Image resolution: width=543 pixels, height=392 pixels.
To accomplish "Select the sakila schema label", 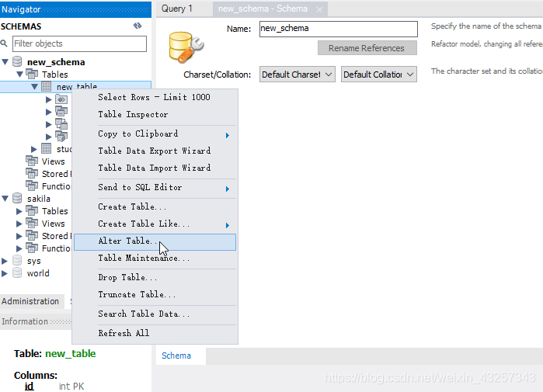I will coord(39,199).
